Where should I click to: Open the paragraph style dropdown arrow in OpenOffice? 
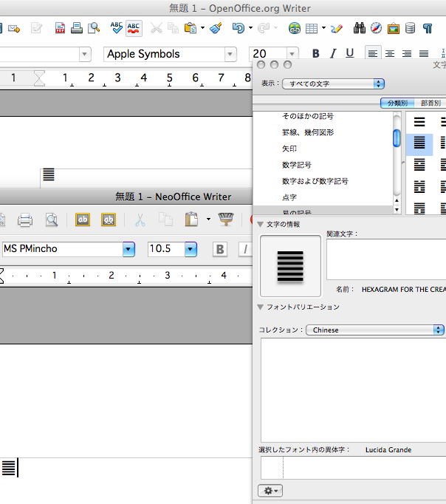[85, 54]
